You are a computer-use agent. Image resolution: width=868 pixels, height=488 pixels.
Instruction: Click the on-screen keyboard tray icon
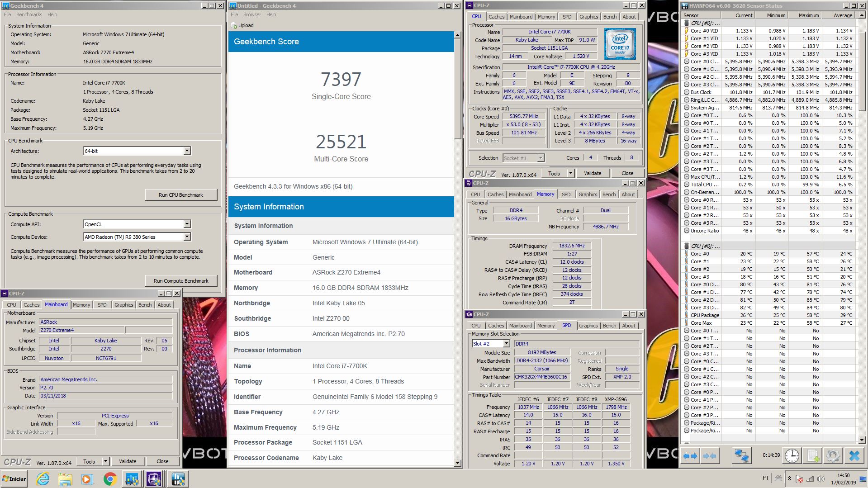778,478
